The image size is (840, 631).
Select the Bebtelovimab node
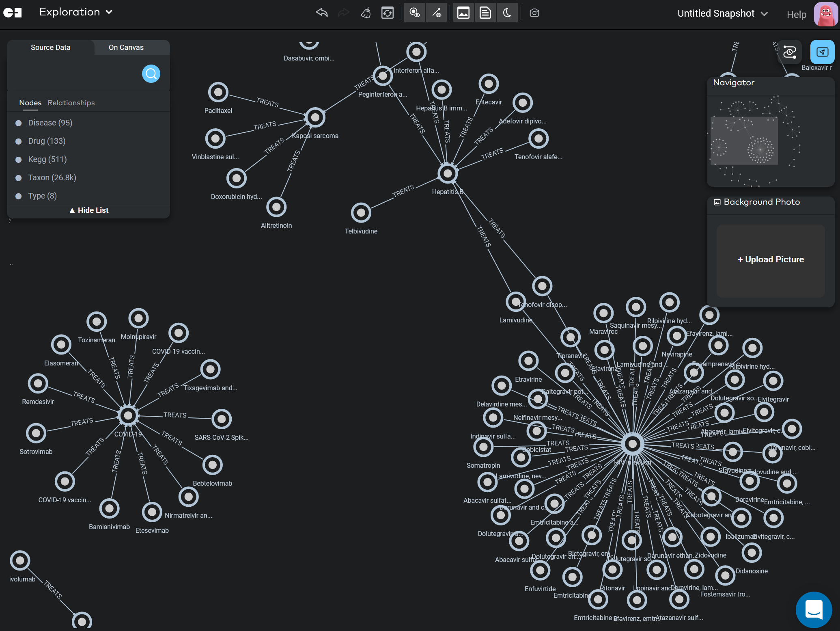coord(213,465)
